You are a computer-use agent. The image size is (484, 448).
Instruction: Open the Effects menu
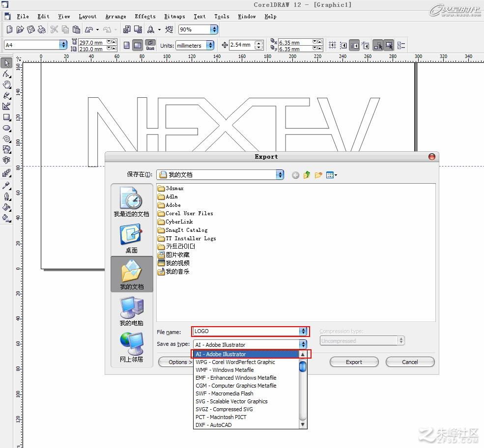point(145,16)
